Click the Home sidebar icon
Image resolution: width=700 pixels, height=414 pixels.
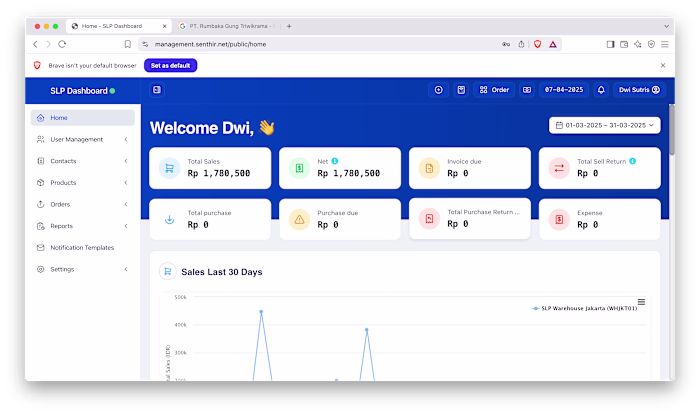click(x=41, y=118)
